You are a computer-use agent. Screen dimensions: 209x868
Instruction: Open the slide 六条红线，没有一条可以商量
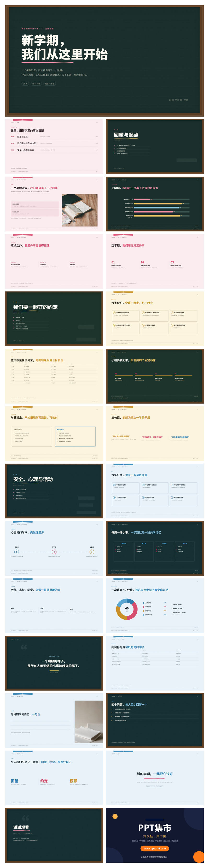click(x=155, y=491)
